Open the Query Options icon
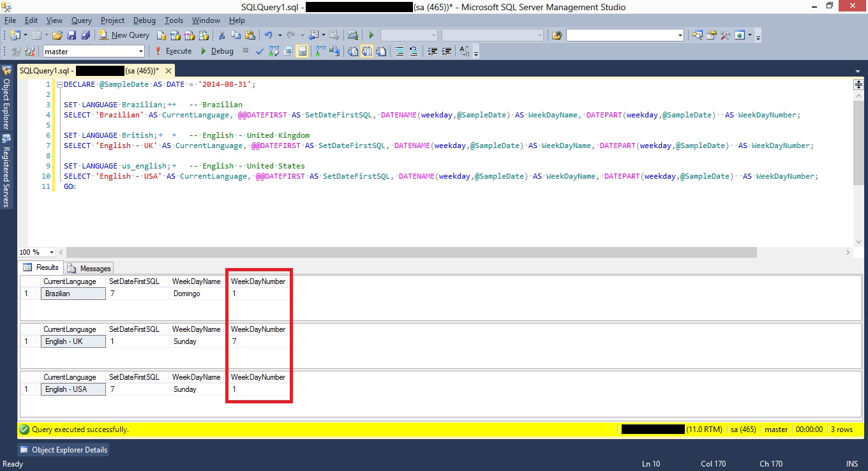This screenshot has width=868, height=471. coord(288,51)
